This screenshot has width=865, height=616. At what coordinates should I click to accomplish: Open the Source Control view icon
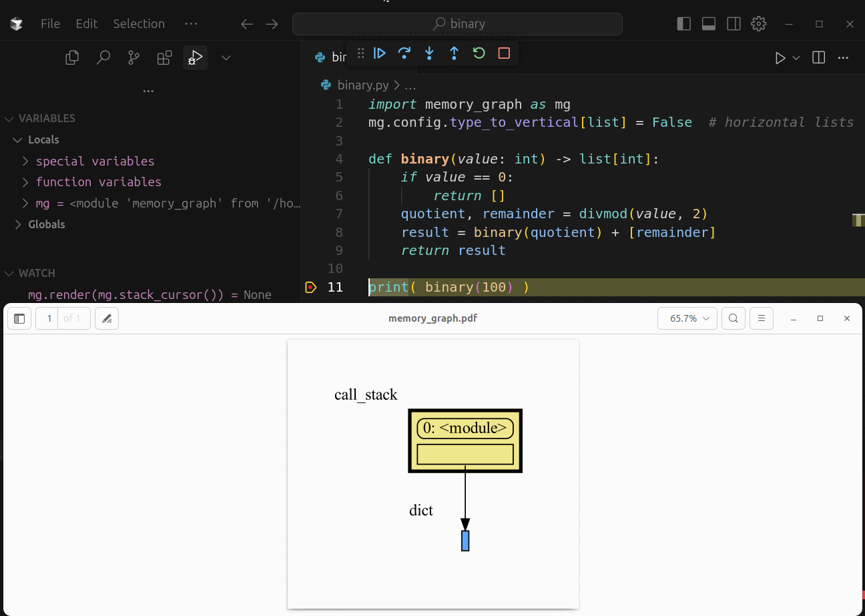pos(133,58)
